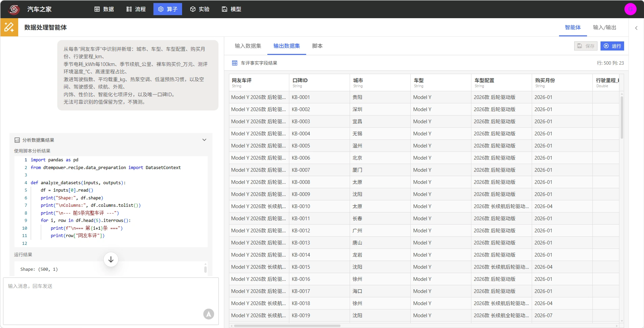This screenshot has height=328, width=644.
Task: Open the 实验 menu
Action: [x=200, y=9]
